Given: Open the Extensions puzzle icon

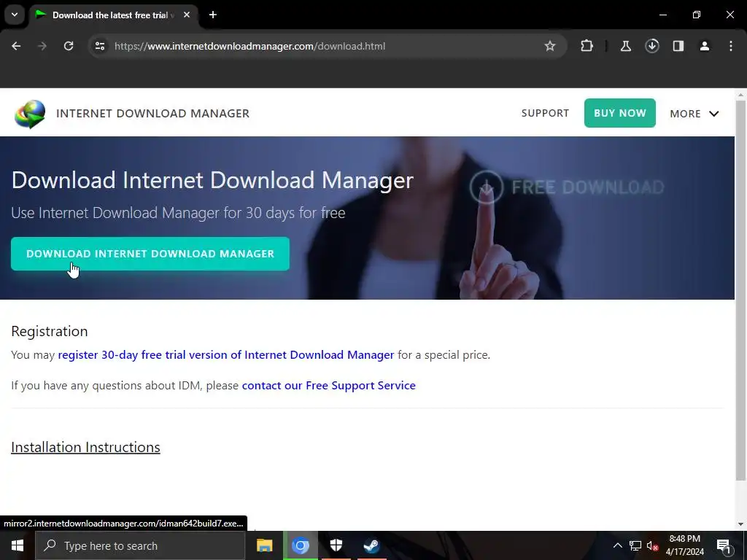Looking at the screenshot, I should pos(587,46).
